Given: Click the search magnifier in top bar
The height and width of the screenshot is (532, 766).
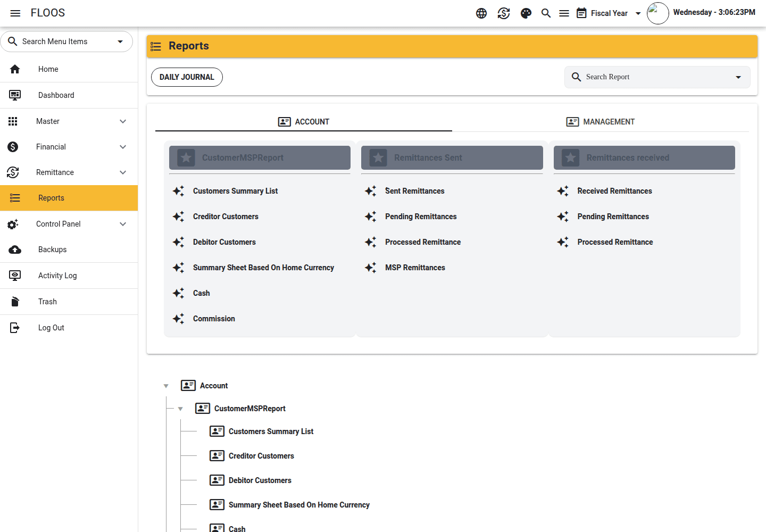Looking at the screenshot, I should click(546, 13).
